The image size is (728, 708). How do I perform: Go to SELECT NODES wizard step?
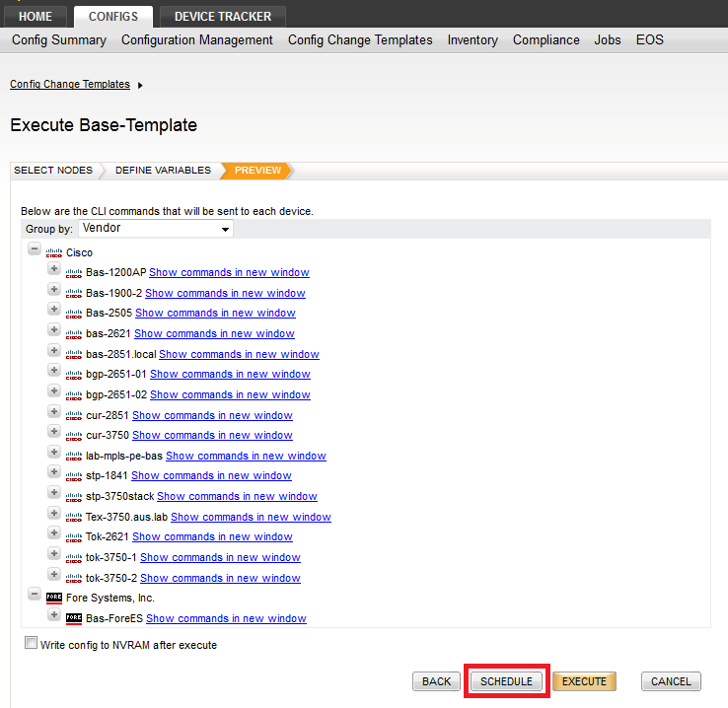[53, 171]
